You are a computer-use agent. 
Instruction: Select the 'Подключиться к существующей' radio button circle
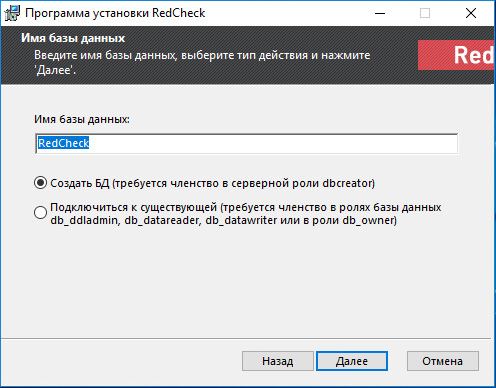[40, 213]
